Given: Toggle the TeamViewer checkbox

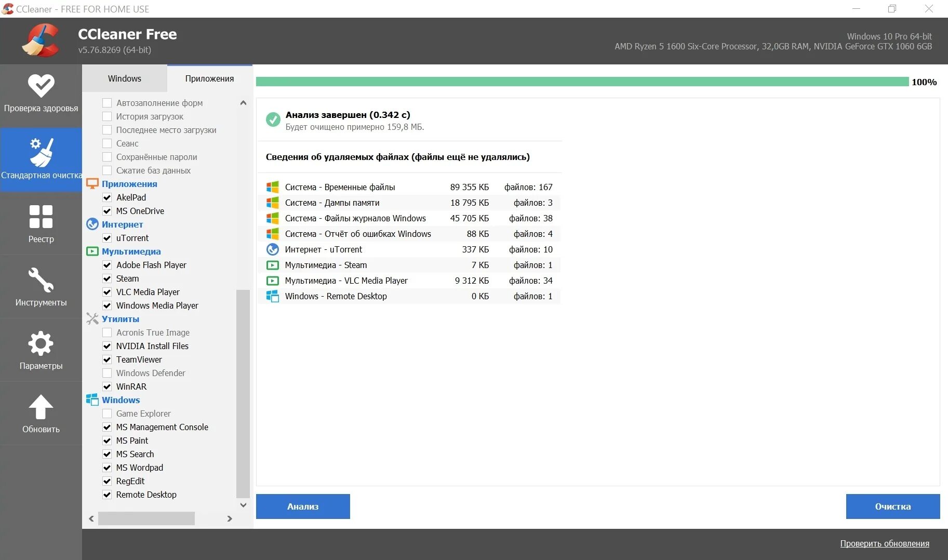Looking at the screenshot, I should pos(107,359).
